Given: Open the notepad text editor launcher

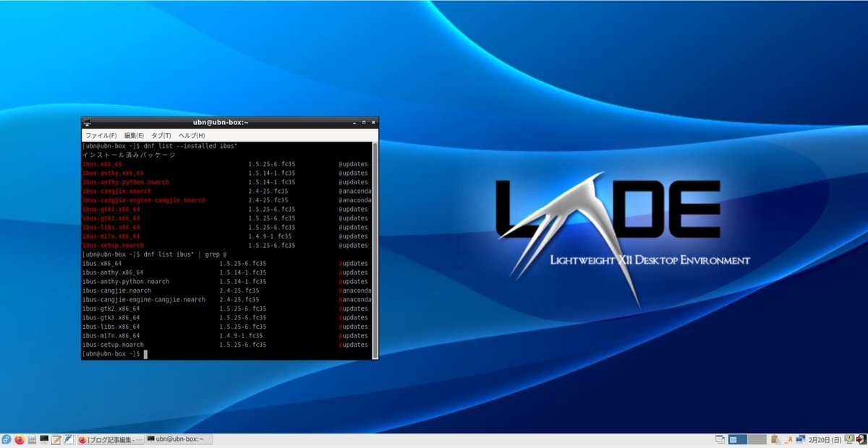Looking at the screenshot, I should [x=56, y=439].
